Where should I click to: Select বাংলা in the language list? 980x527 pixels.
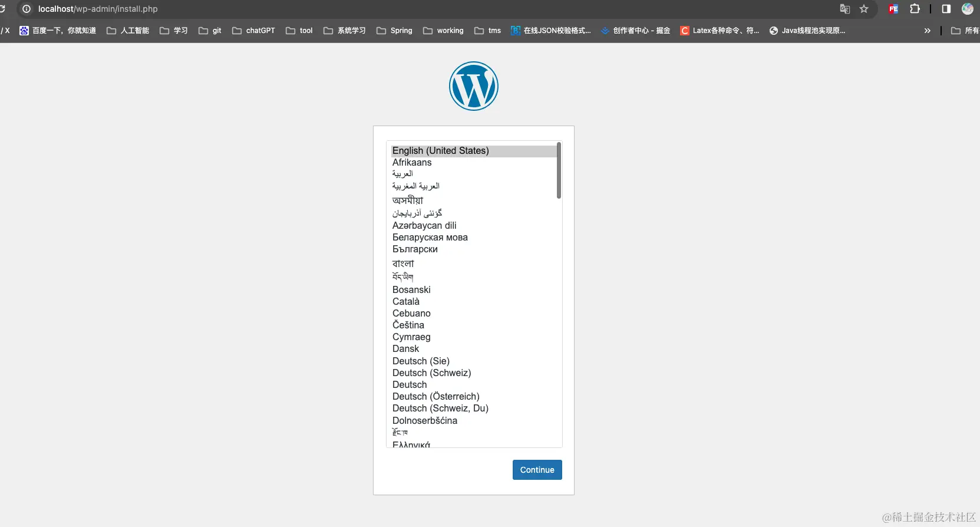[474, 263]
